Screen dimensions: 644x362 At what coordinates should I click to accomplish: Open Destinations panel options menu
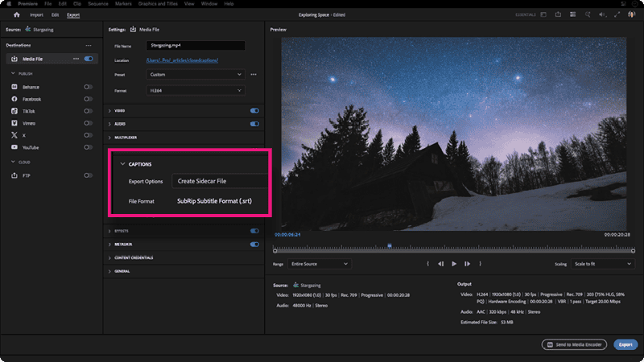[x=89, y=46]
